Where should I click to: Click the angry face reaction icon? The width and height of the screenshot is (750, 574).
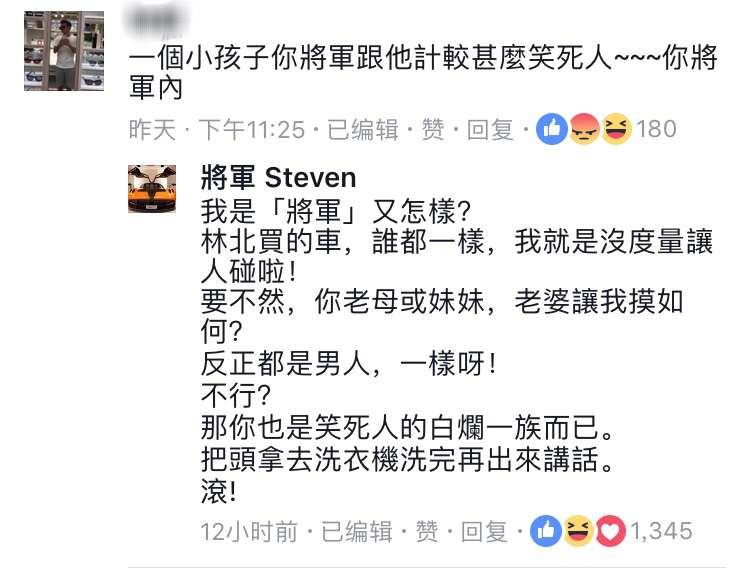point(584,129)
